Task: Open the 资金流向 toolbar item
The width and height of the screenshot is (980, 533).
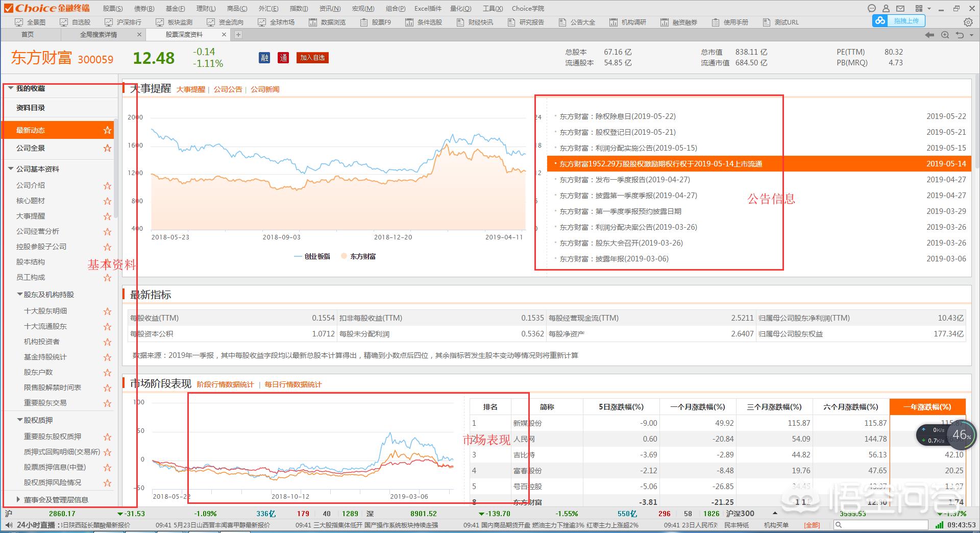Action: [225, 22]
